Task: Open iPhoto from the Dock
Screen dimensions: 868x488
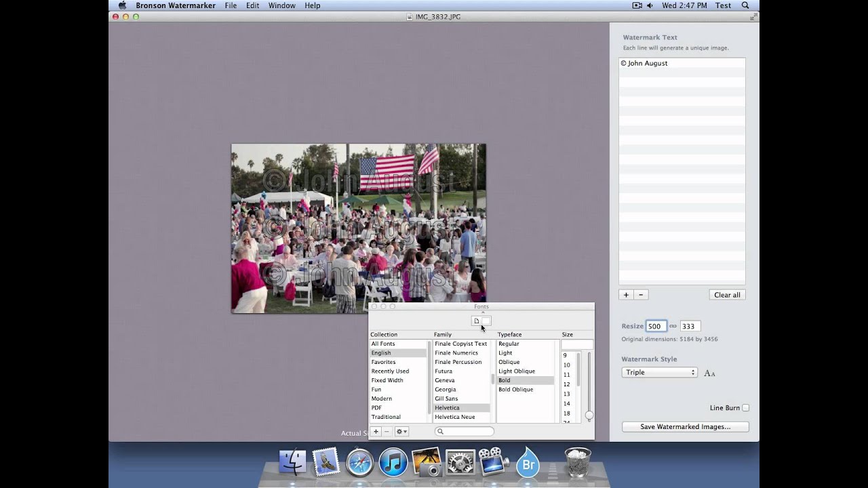Action: click(x=427, y=463)
